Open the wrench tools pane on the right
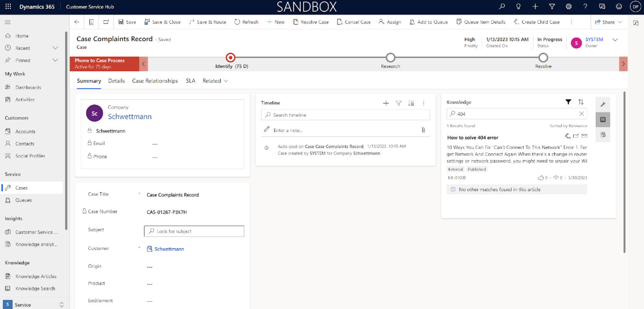 (x=602, y=104)
